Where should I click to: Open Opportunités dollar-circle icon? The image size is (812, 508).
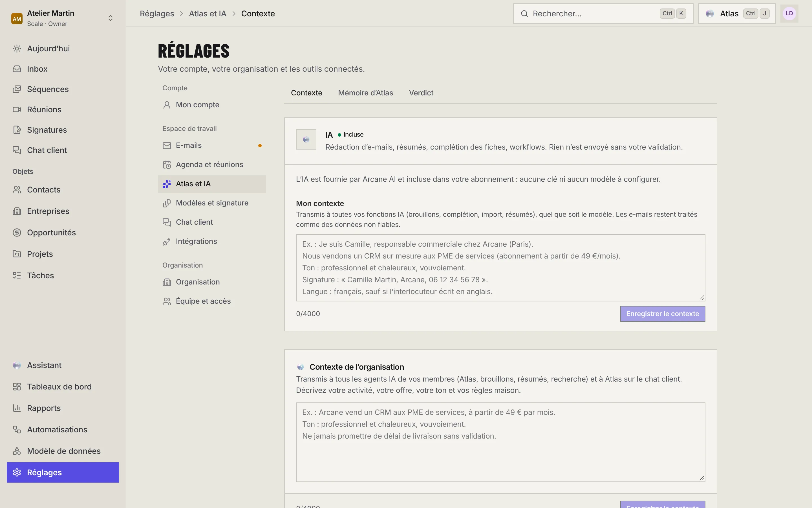[17, 233]
